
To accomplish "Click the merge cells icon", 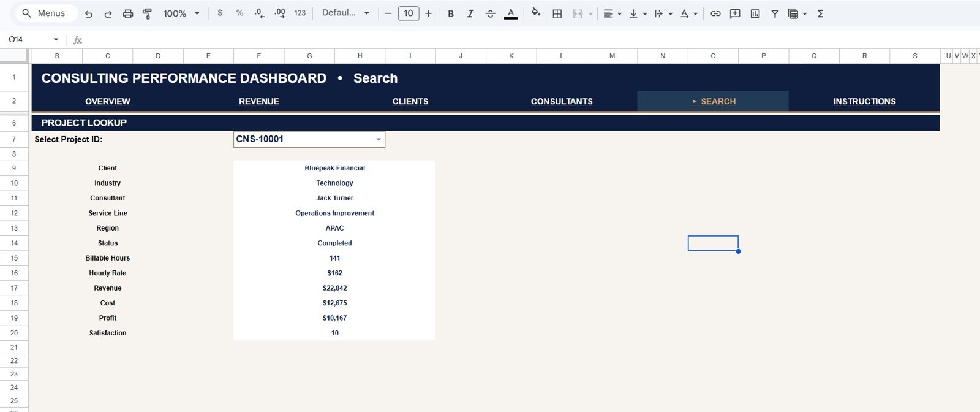I will coord(578,13).
